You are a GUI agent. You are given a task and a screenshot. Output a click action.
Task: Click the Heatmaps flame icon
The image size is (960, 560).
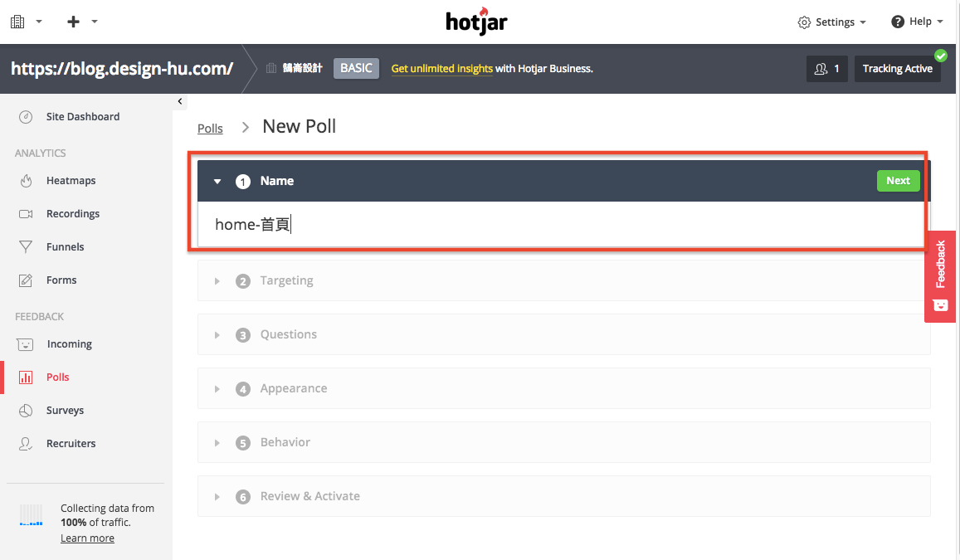(x=26, y=181)
